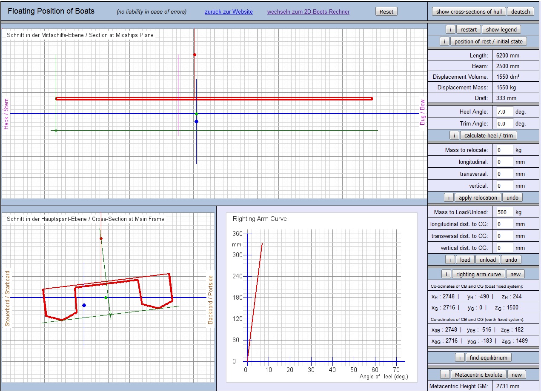Screen dimensions: 541x392
Task: Click longitudinal dist. to CG field
Action: (x=504, y=224)
